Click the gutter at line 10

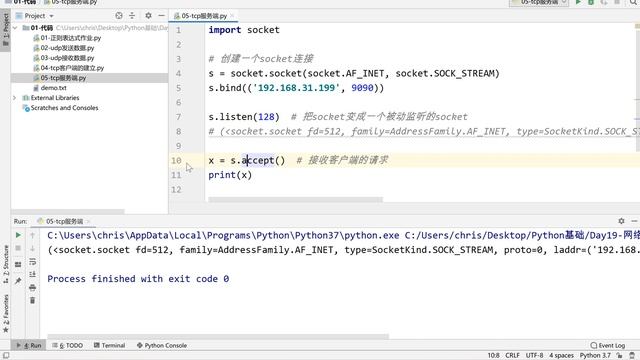pyautogui.click(x=194, y=160)
